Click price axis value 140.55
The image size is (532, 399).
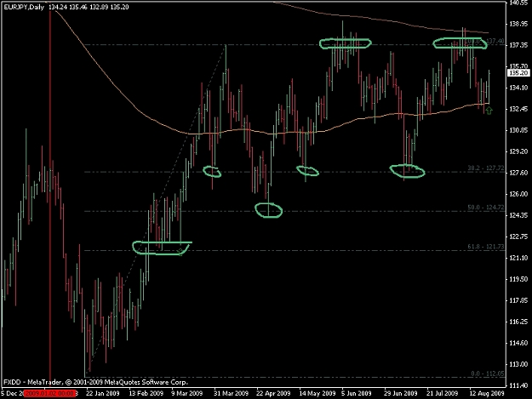pyautogui.click(x=518, y=3)
